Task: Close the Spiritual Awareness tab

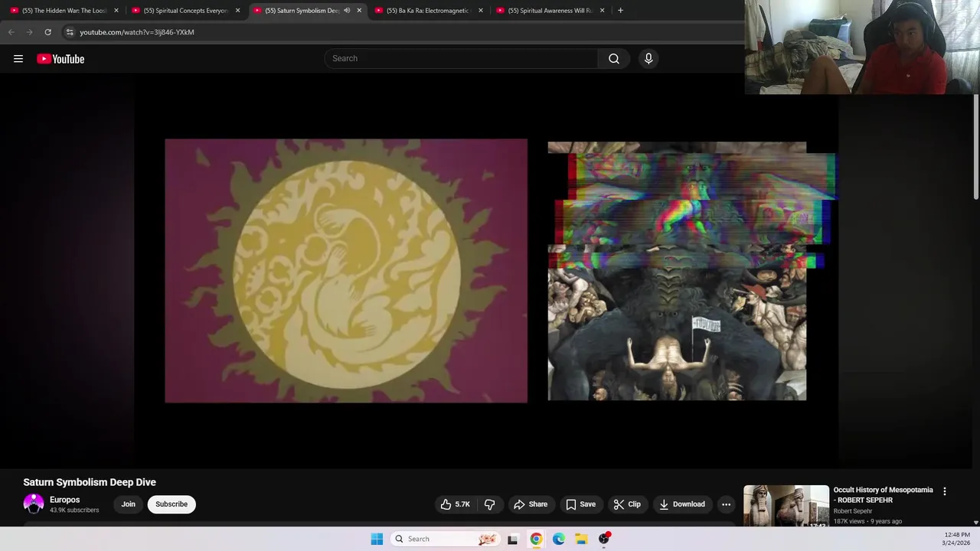Action: pos(602,11)
